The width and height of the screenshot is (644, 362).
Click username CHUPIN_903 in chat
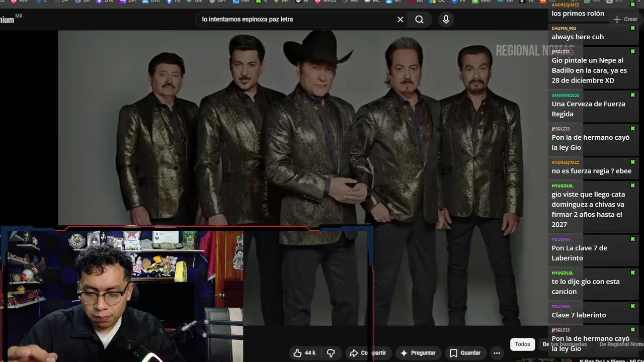click(x=563, y=29)
